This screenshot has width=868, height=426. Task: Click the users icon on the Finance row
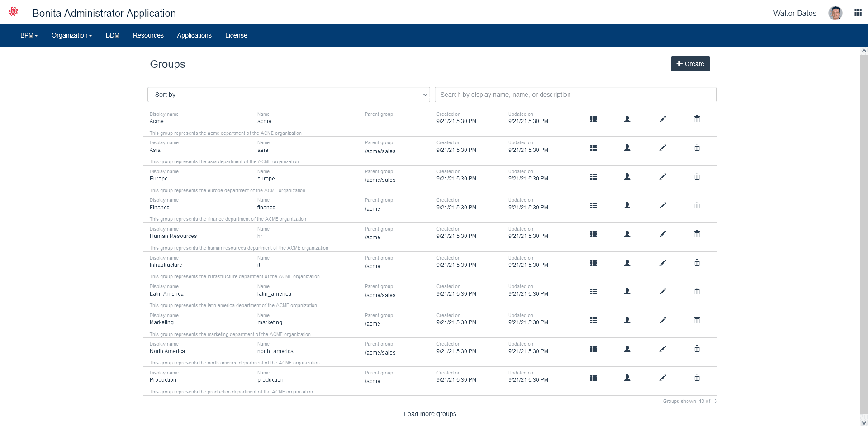click(x=627, y=205)
